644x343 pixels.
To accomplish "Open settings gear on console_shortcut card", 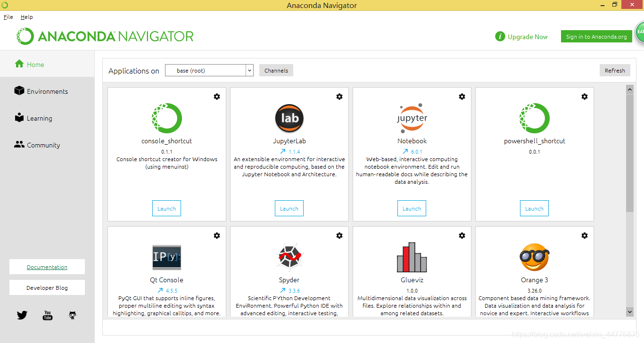I will [x=217, y=97].
